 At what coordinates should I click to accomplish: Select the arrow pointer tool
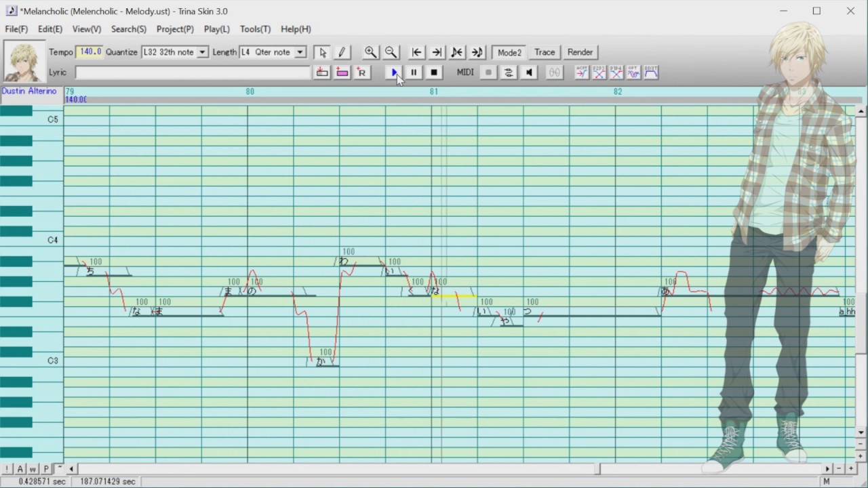click(323, 52)
